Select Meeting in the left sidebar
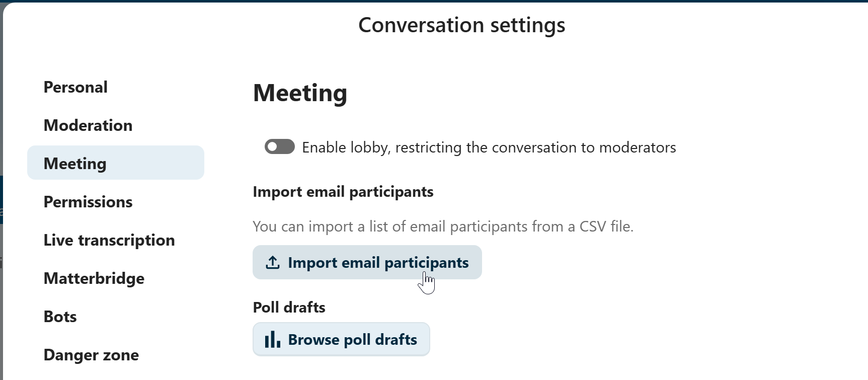868x380 pixels. point(75,164)
